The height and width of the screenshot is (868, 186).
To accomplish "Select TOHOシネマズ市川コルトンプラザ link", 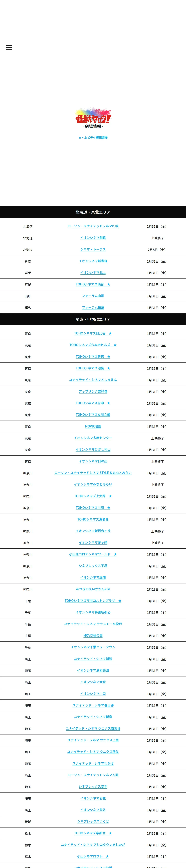I will pyautogui.click(x=93, y=601).
